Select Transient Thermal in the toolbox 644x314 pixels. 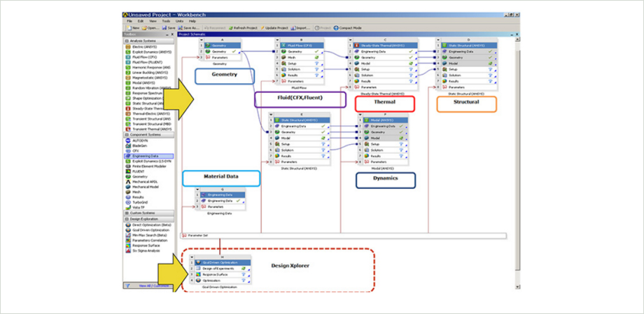tap(148, 129)
